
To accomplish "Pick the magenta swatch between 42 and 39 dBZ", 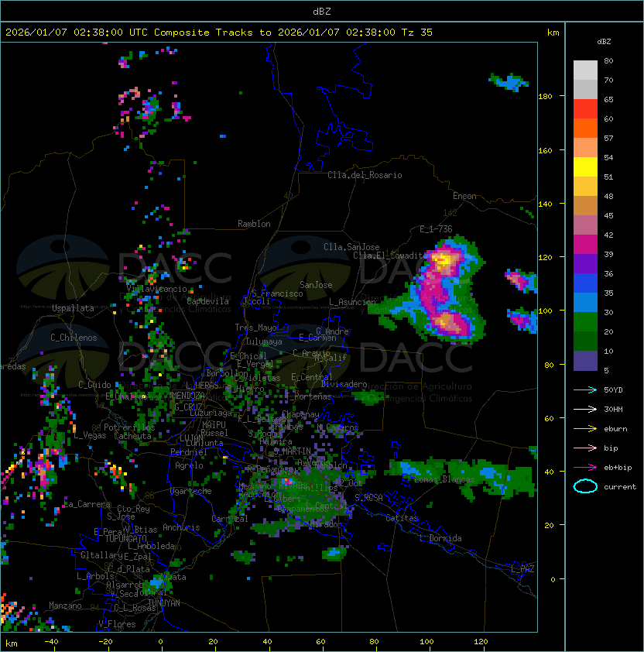I will click(585, 245).
